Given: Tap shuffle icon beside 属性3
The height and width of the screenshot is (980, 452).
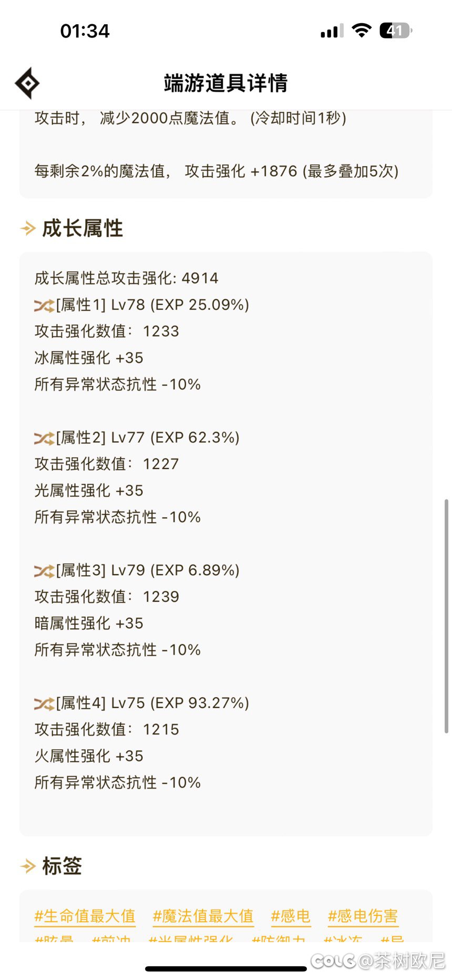Looking at the screenshot, I should 44,570.
